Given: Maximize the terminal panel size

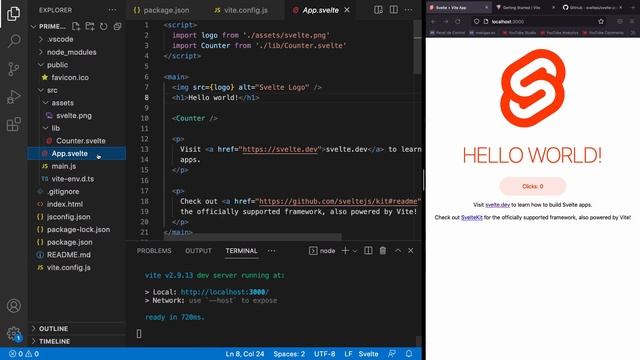Looking at the screenshot, I should point(398,251).
